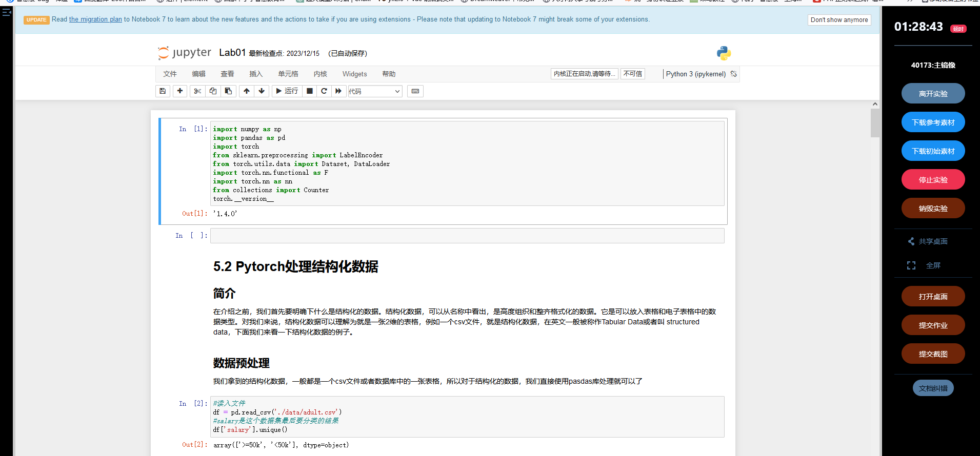Click the Out[2] array output text
Image resolution: width=980 pixels, height=456 pixels.
click(281, 445)
